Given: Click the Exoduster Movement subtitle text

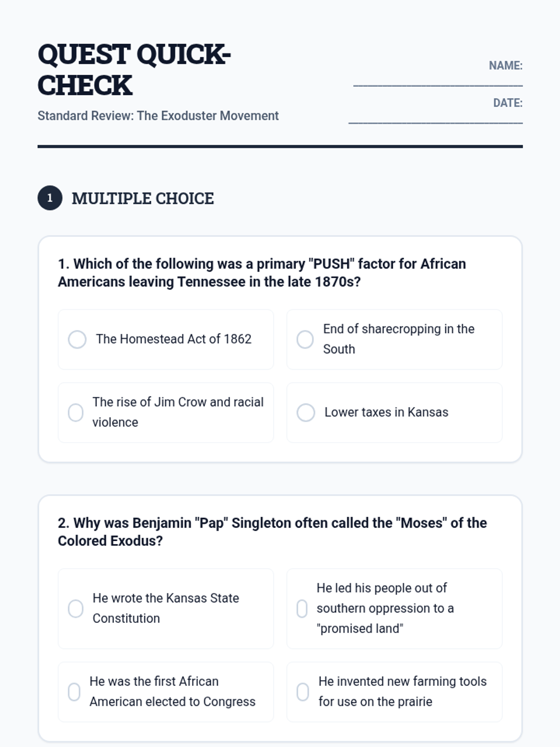Looking at the screenshot, I should click(158, 116).
